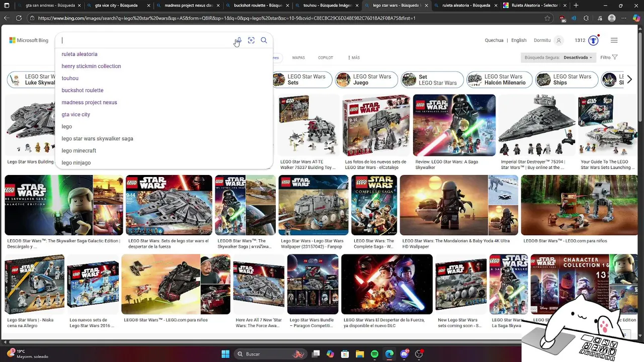Click taskbar Buscar search box
644x362 pixels.
270,354
